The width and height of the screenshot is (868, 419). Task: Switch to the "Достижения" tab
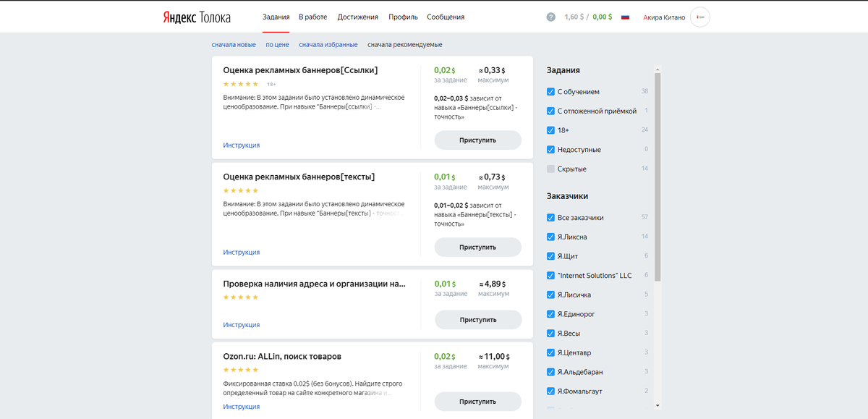point(357,17)
